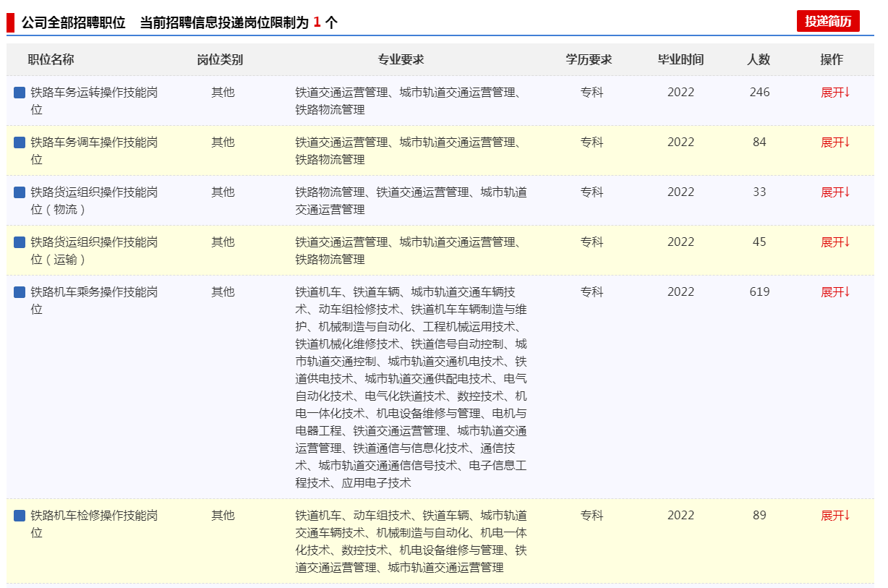Viewport: 888px width, 588px height.
Task: Click the 岗位类别 column header
Action: [x=220, y=60]
